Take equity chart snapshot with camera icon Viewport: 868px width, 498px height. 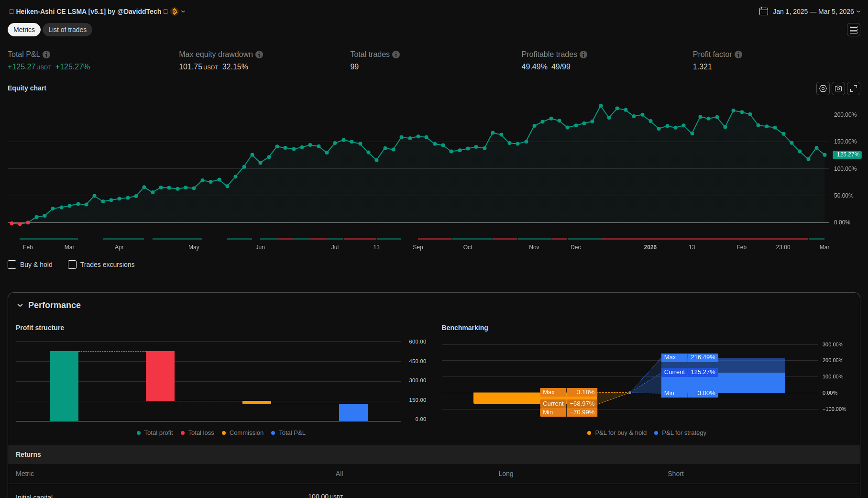838,89
